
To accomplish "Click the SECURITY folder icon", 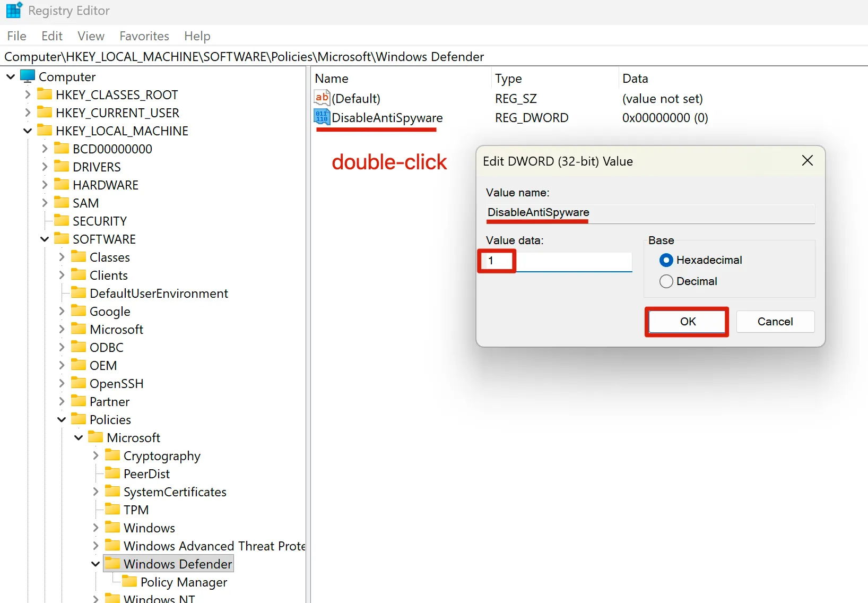I will tap(62, 221).
